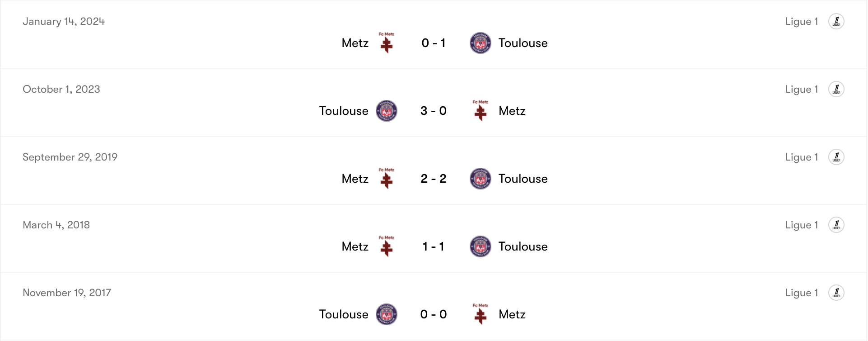Click Metz crest in October 1, 2023 match
Image resolution: width=868 pixels, height=341 pixels.
(480, 111)
